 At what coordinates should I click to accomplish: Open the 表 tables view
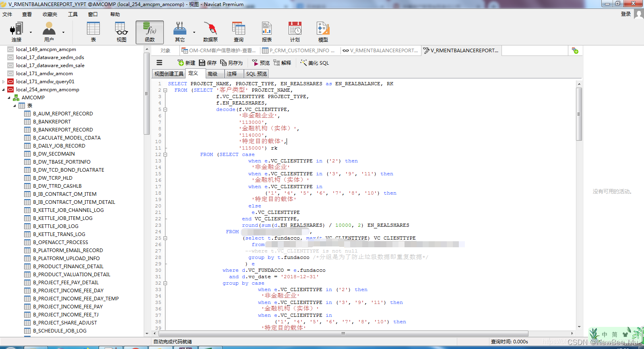(93, 32)
